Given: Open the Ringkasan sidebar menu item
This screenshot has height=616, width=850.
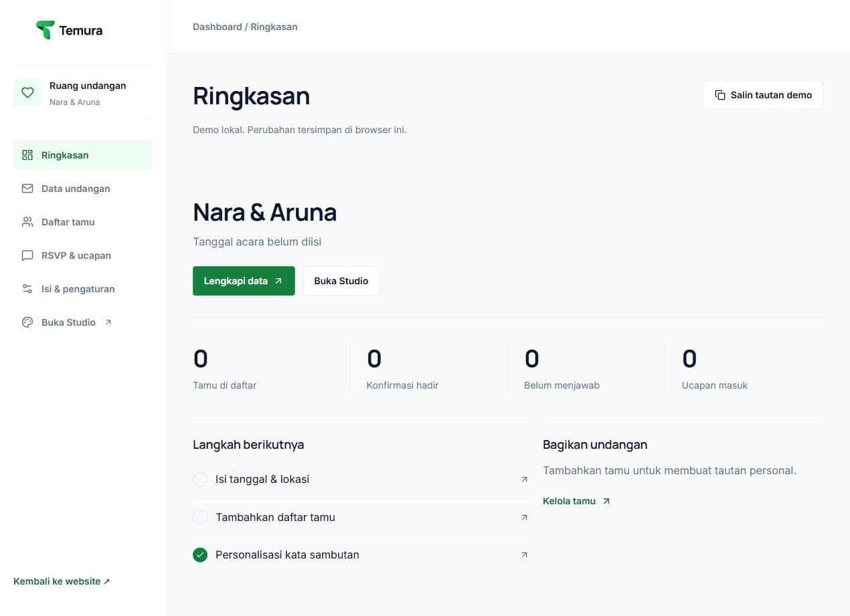Looking at the screenshot, I should coord(83,155).
